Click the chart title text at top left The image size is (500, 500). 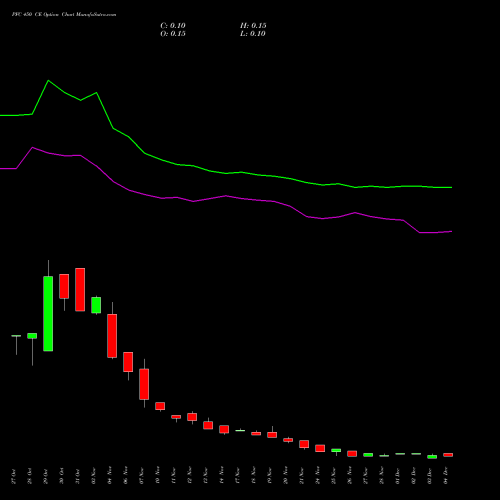pyautogui.click(x=64, y=15)
